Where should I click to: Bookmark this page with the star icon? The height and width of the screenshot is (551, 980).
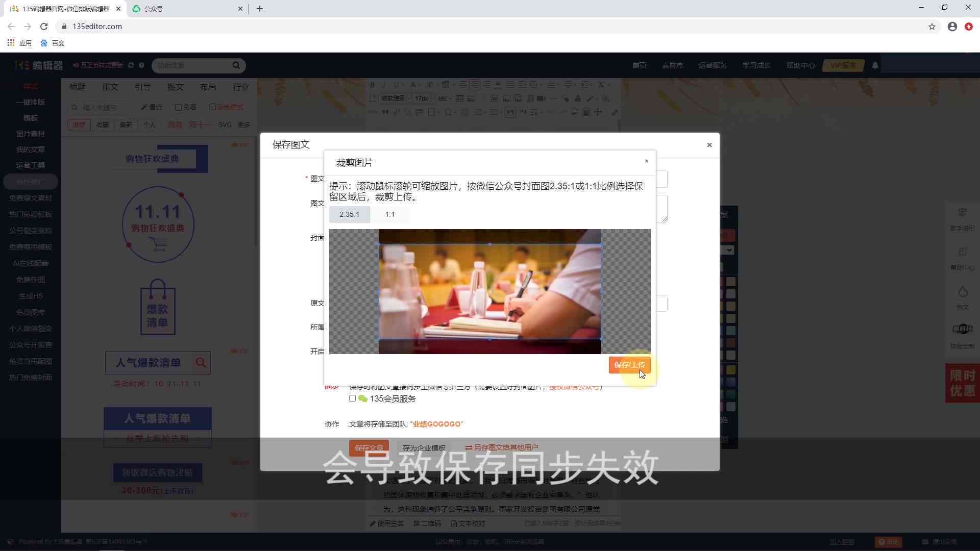[x=932, y=27]
